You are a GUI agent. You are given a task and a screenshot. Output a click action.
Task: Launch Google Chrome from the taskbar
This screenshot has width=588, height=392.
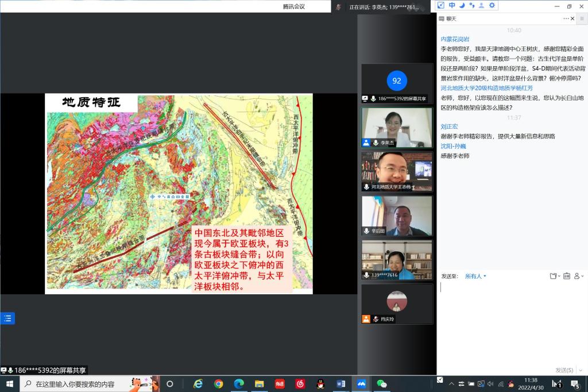(218, 384)
